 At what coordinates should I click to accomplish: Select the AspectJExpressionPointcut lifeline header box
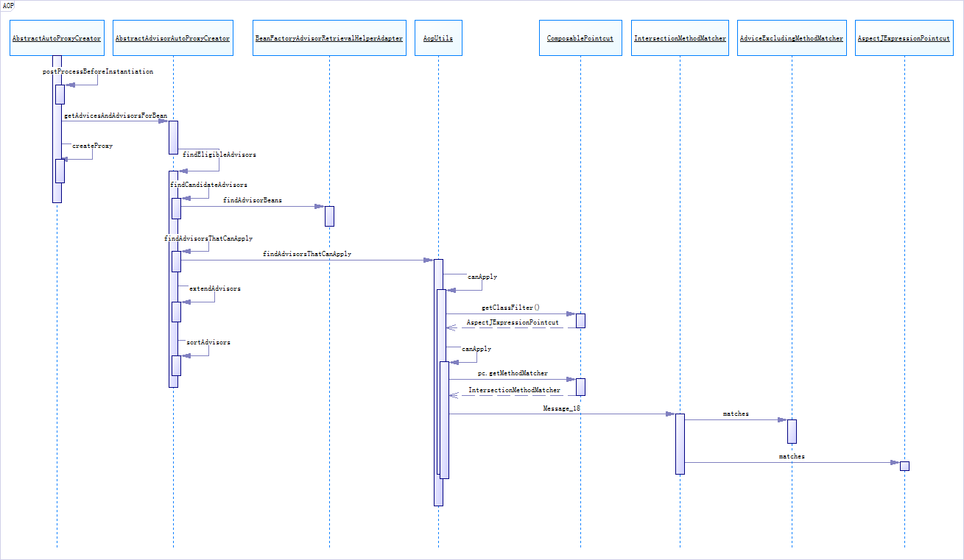coord(904,38)
